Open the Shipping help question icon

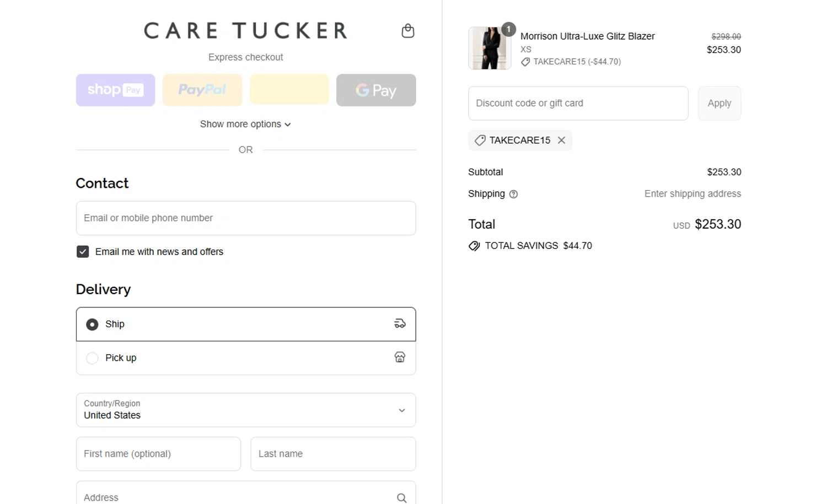[513, 194]
